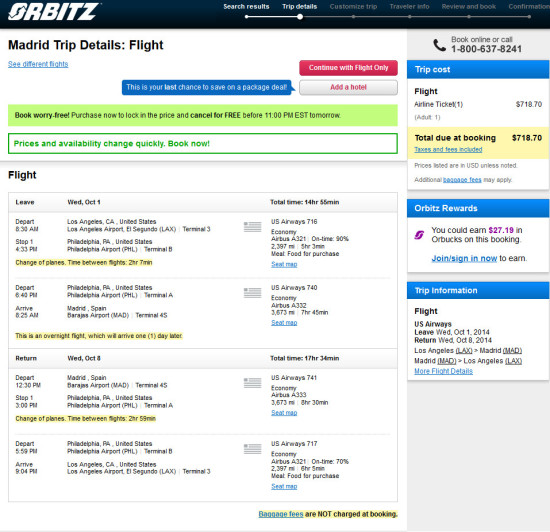Go to the Search results step
550x532 pixels.
pyautogui.click(x=246, y=7)
